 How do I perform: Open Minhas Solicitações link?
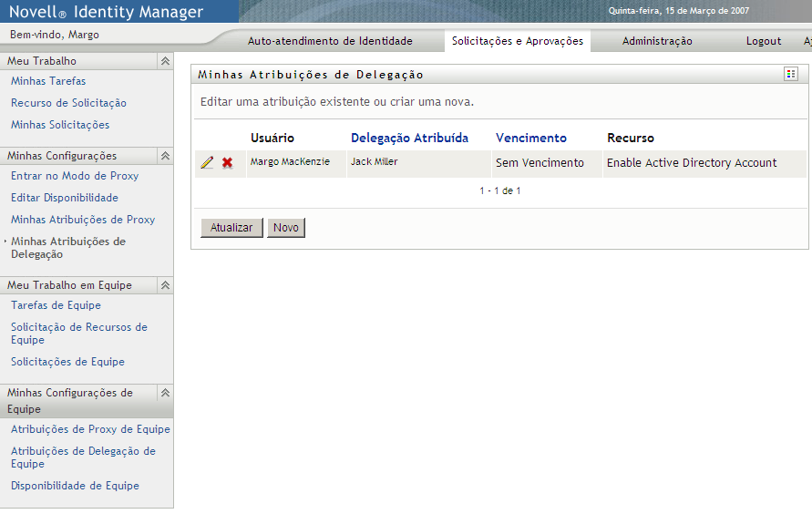coord(60,125)
